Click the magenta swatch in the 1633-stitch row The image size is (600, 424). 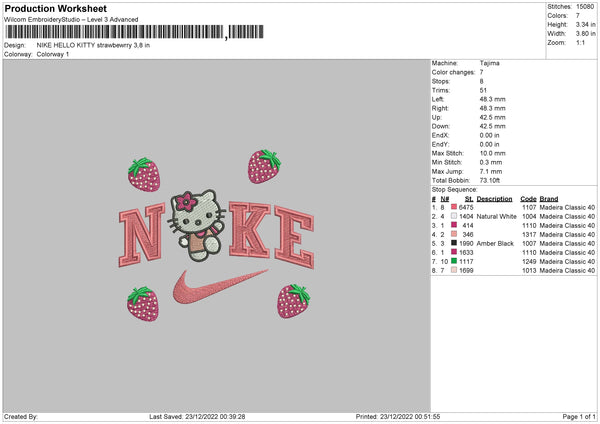454,252
